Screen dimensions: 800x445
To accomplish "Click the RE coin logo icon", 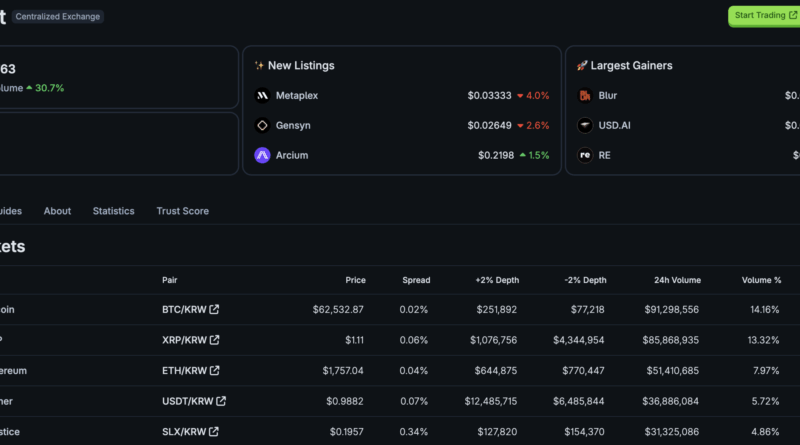I will coord(585,155).
